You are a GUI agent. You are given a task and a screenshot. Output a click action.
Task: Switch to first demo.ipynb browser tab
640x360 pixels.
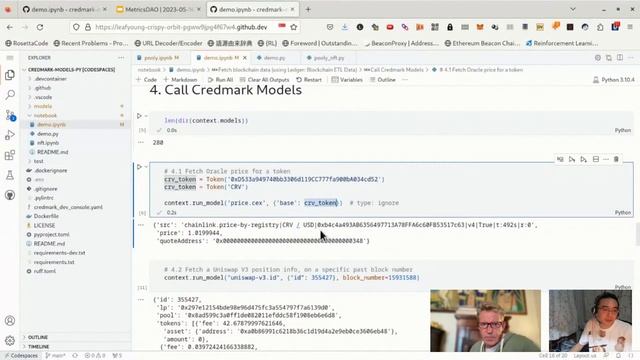[63, 9]
